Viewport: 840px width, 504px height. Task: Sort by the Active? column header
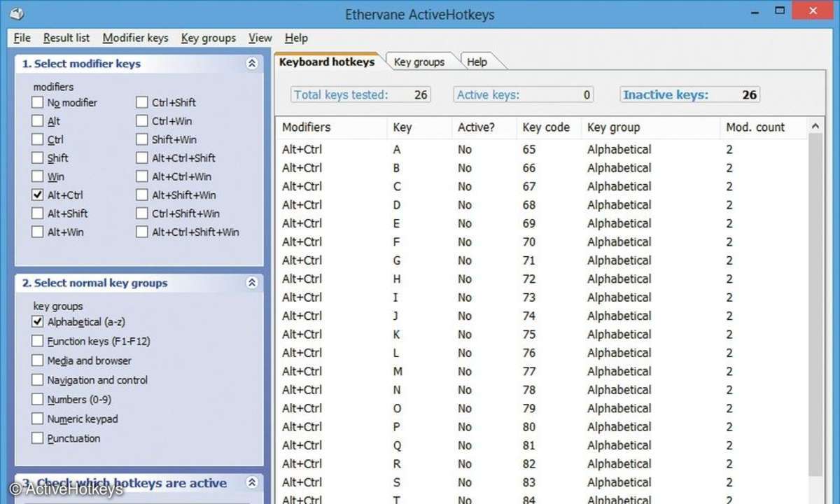[484, 127]
